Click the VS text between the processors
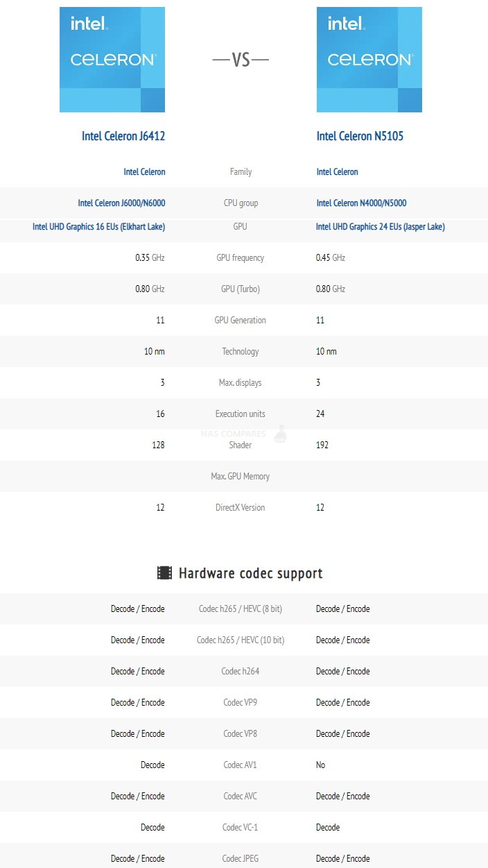The height and width of the screenshot is (868, 488). tap(241, 60)
